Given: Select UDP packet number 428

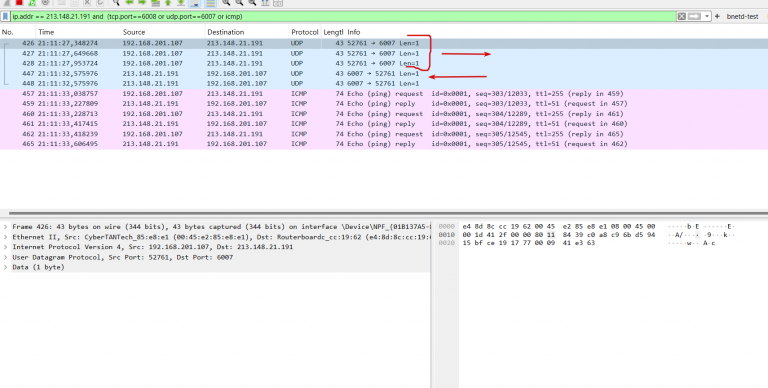Looking at the screenshot, I should click(384, 63).
